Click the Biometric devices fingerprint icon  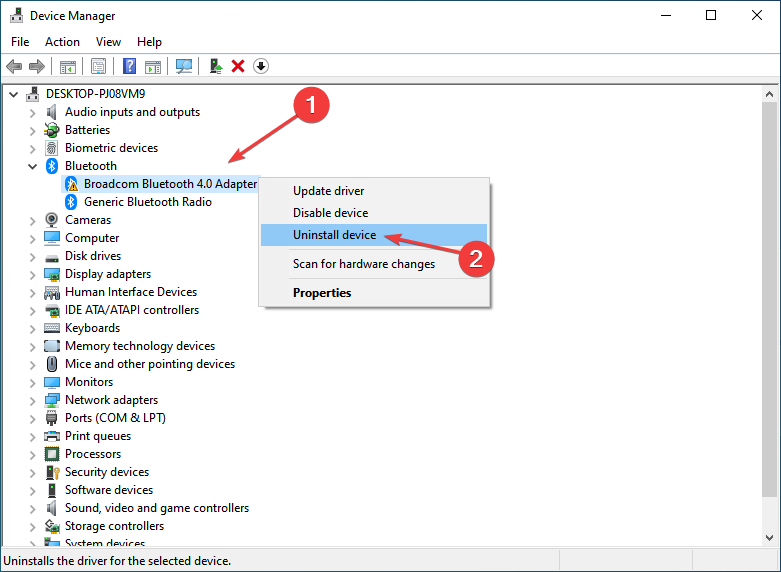click(x=51, y=148)
